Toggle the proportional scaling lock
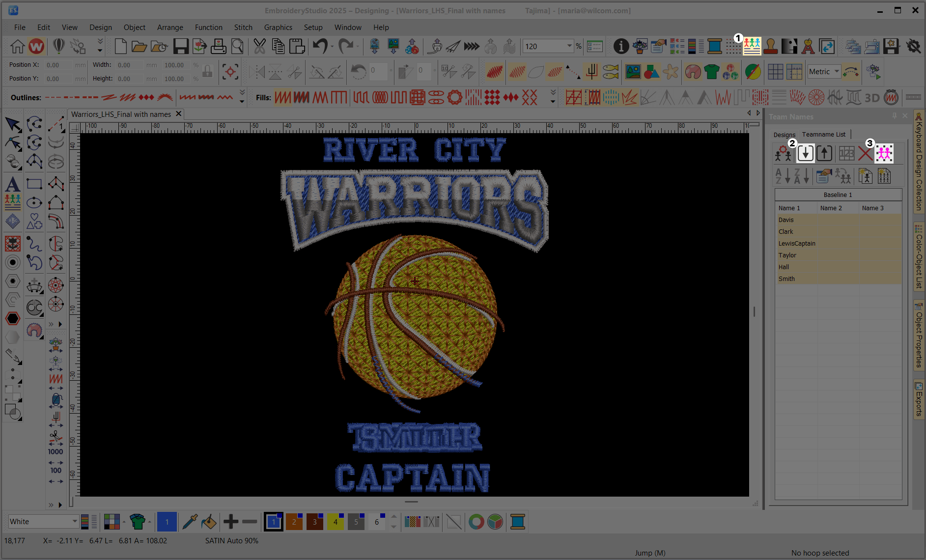The image size is (926, 560). pos(207,72)
